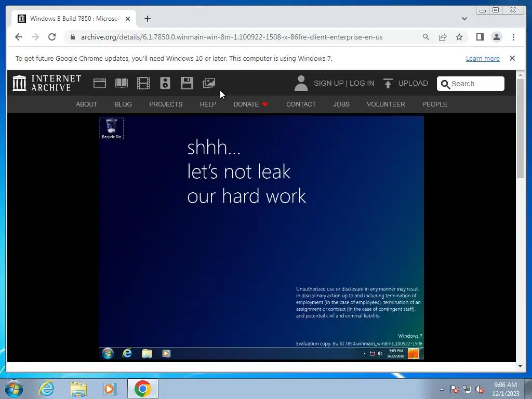The width and height of the screenshot is (532, 399).
Task: Open Chrome side panel
Action: (x=480, y=37)
